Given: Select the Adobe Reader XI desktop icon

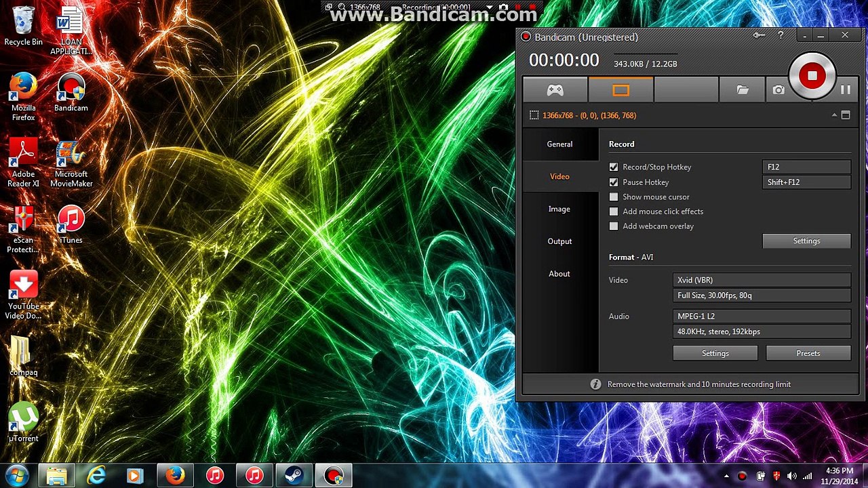Looking at the screenshot, I should (x=23, y=163).
